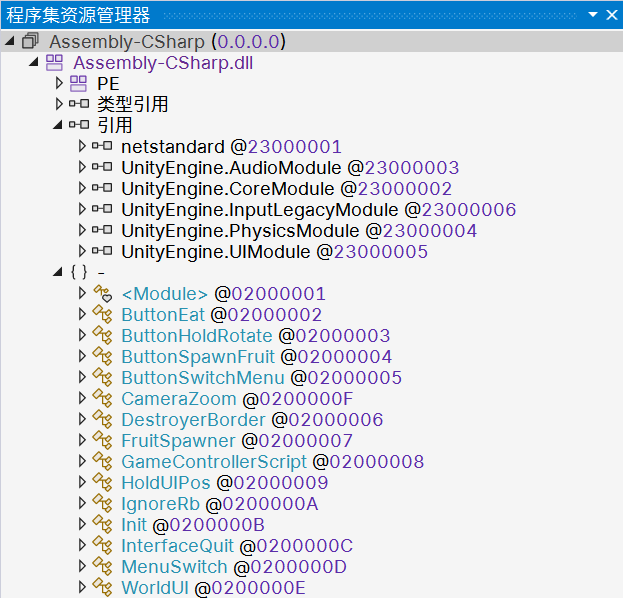The width and height of the screenshot is (623, 598).
Task: Open the ButtonSpawnFruit class
Action: click(x=257, y=357)
